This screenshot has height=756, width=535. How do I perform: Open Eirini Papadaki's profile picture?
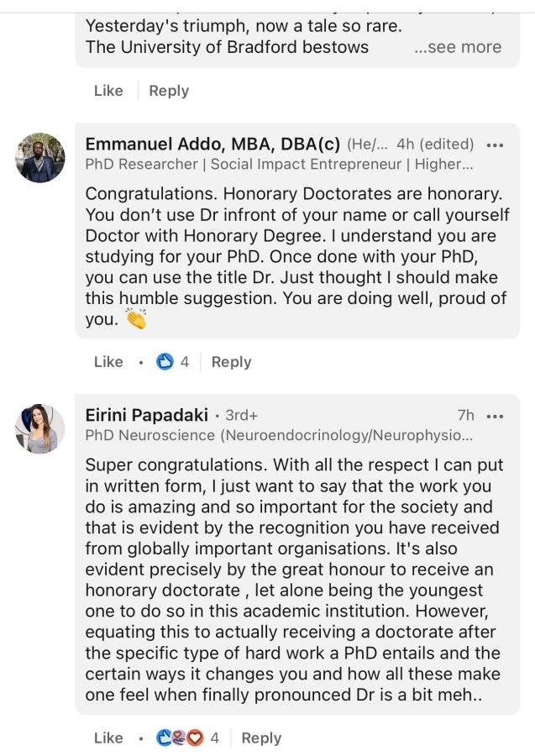(40, 428)
